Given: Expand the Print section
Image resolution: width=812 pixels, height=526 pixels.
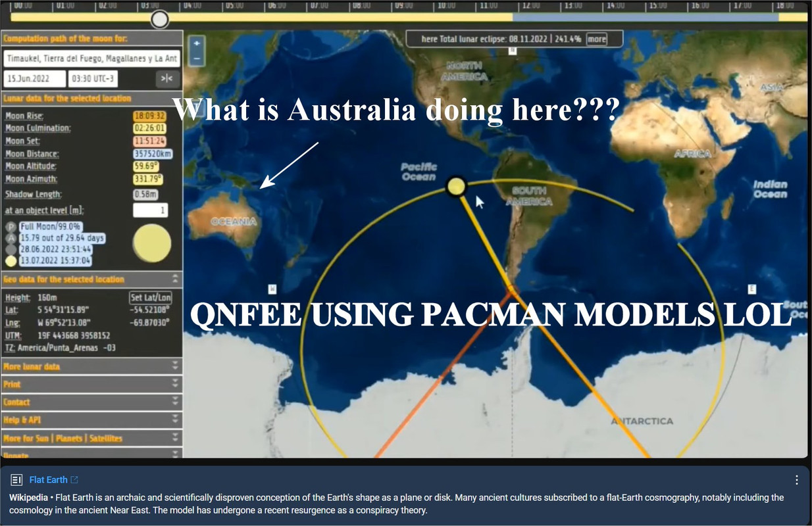Looking at the screenshot, I should 91,384.
